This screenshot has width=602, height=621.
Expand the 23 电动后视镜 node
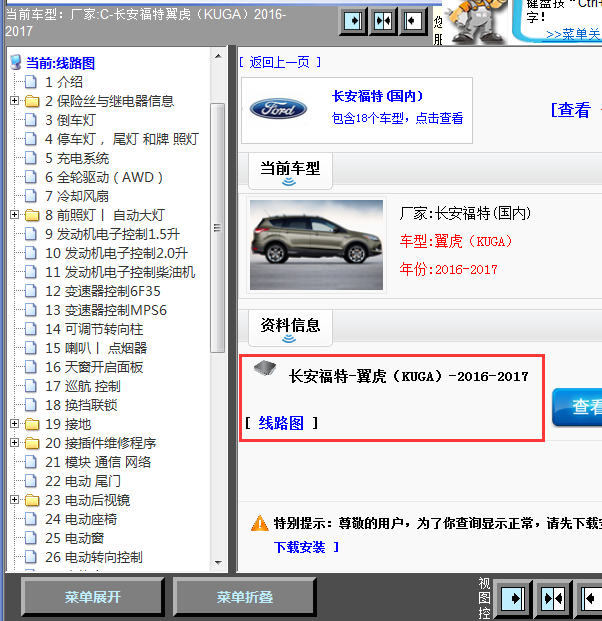14,500
